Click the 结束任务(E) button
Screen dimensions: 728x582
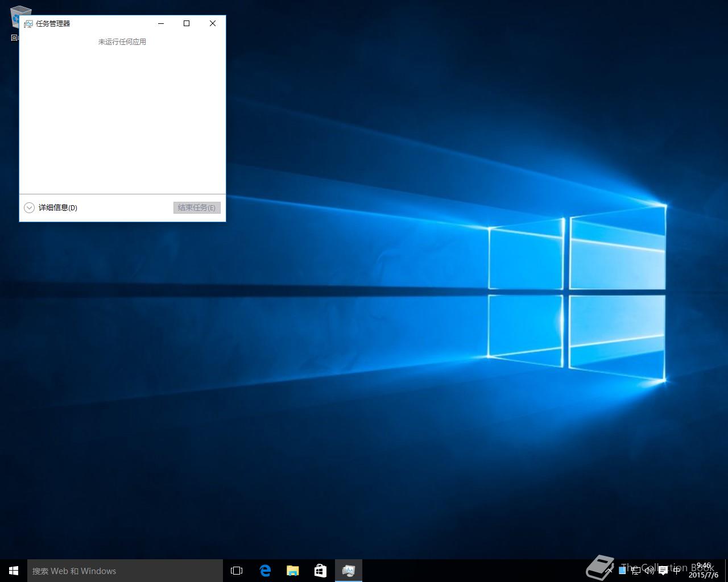pos(197,208)
